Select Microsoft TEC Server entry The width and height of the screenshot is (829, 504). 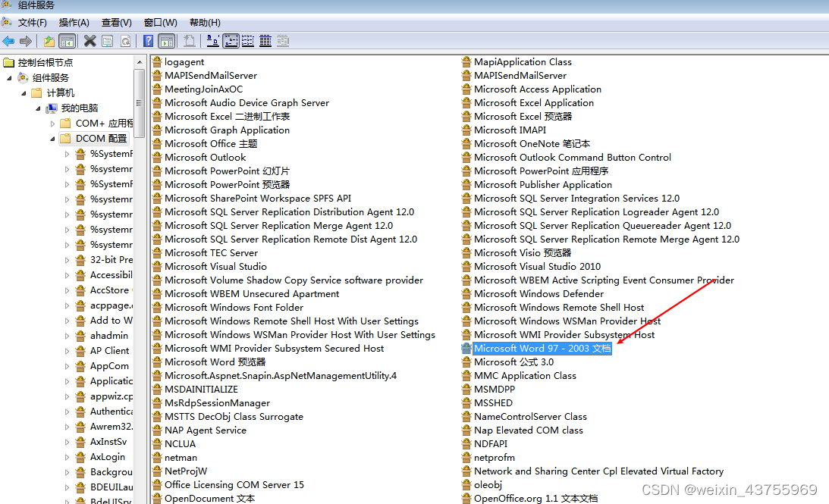(x=211, y=253)
